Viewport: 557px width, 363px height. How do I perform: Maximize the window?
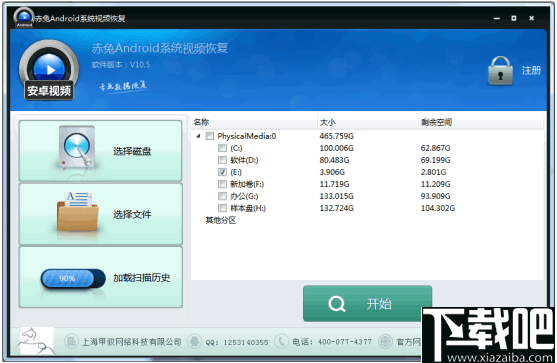pyautogui.click(x=514, y=18)
